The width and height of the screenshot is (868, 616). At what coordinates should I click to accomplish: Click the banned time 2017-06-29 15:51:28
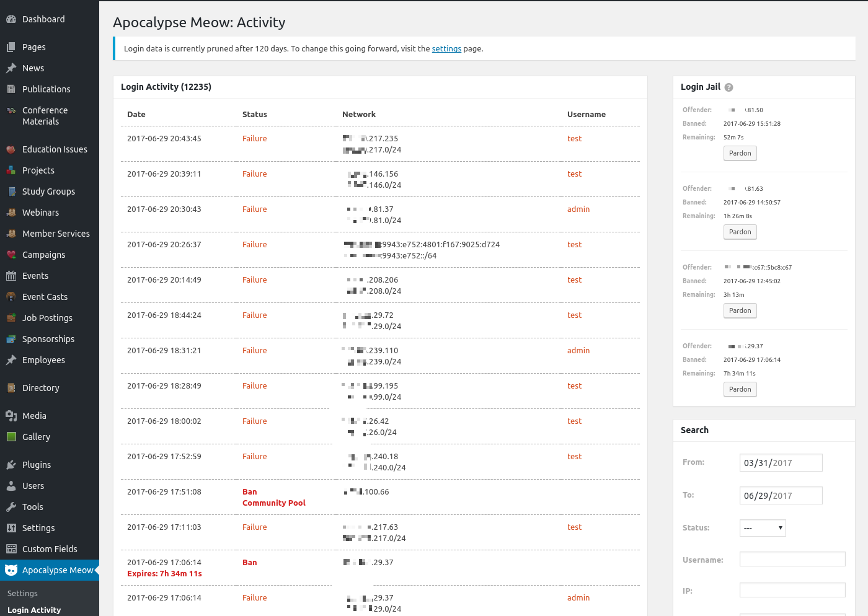point(752,124)
